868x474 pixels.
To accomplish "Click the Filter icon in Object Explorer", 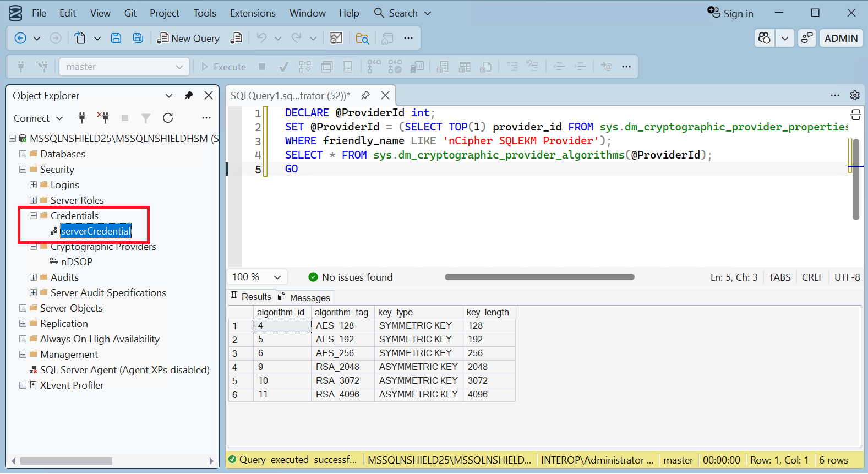I will coord(146,118).
